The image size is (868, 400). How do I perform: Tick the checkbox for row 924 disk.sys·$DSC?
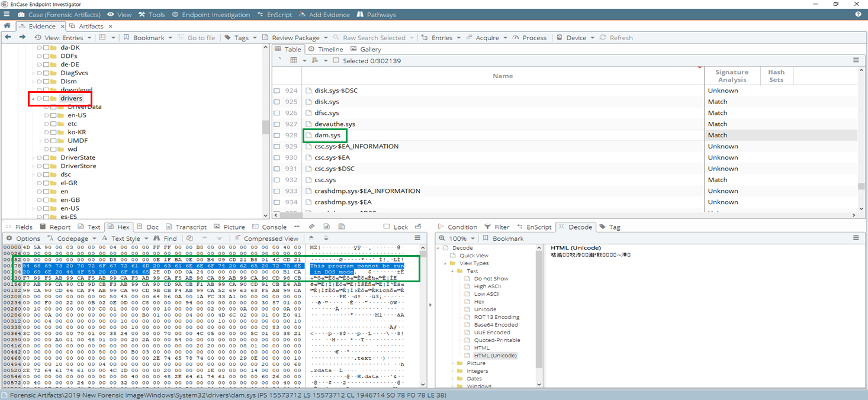pyautogui.click(x=277, y=91)
